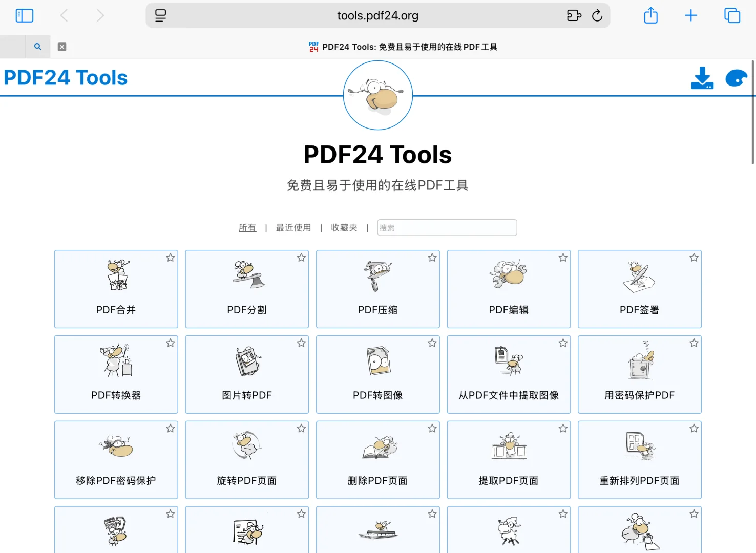Click the Safari share button

(x=651, y=15)
